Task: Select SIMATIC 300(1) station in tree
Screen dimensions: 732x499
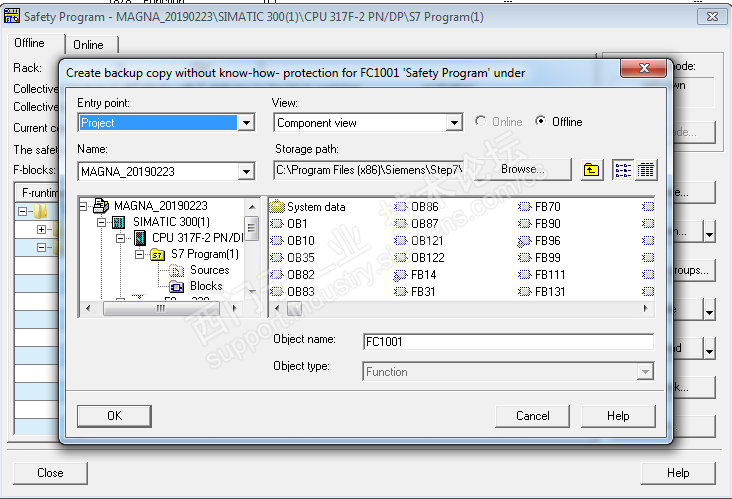Action: pos(161,222)
